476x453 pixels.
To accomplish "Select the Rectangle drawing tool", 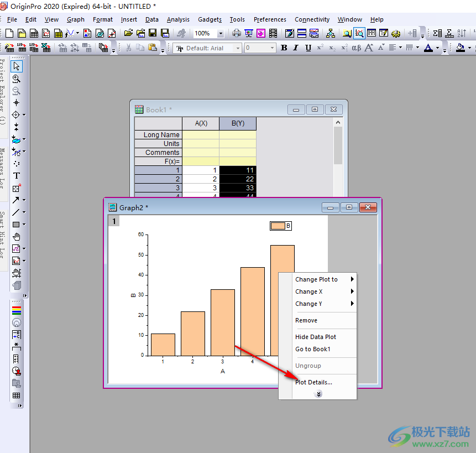I will tap(16, 225).
